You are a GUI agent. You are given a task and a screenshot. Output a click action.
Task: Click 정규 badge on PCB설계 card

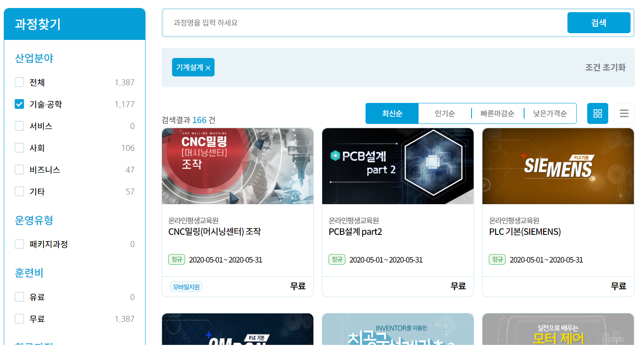(337, 260)
